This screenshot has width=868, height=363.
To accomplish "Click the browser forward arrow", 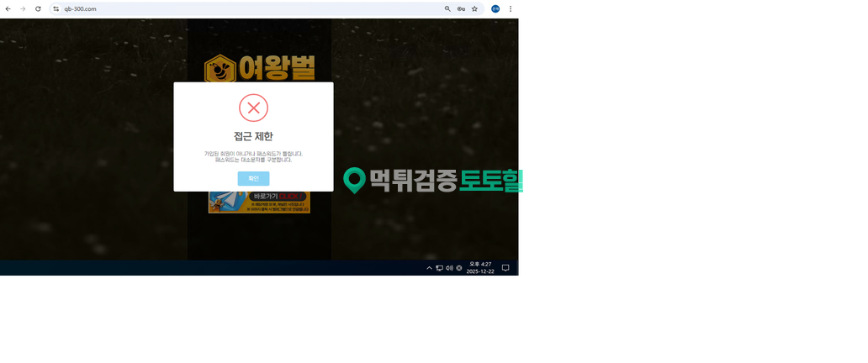I will pos(23,9).
